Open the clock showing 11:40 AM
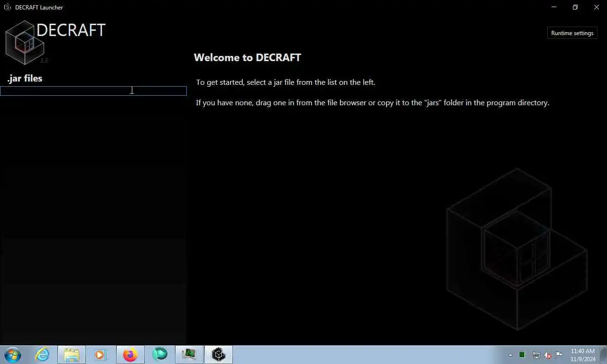 click(x=583, y=355)
